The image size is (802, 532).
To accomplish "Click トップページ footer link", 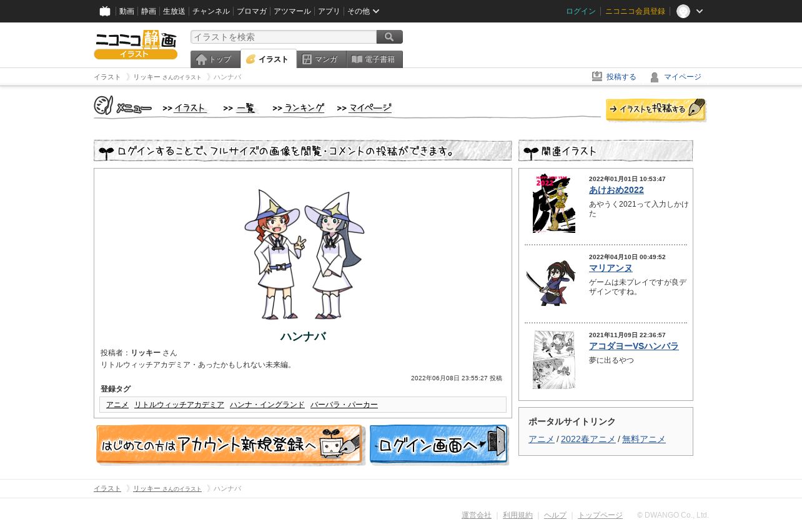I will tap(600, 515).
